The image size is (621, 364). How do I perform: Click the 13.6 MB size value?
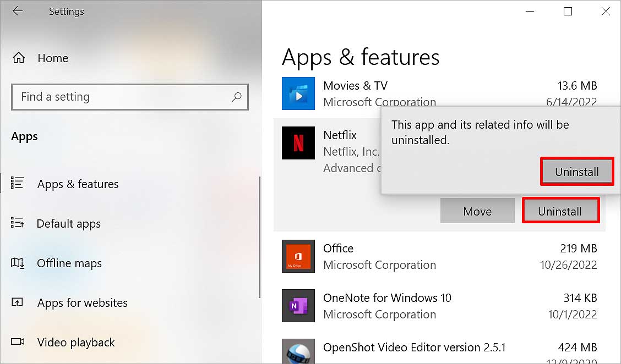(x=577, y=85)
